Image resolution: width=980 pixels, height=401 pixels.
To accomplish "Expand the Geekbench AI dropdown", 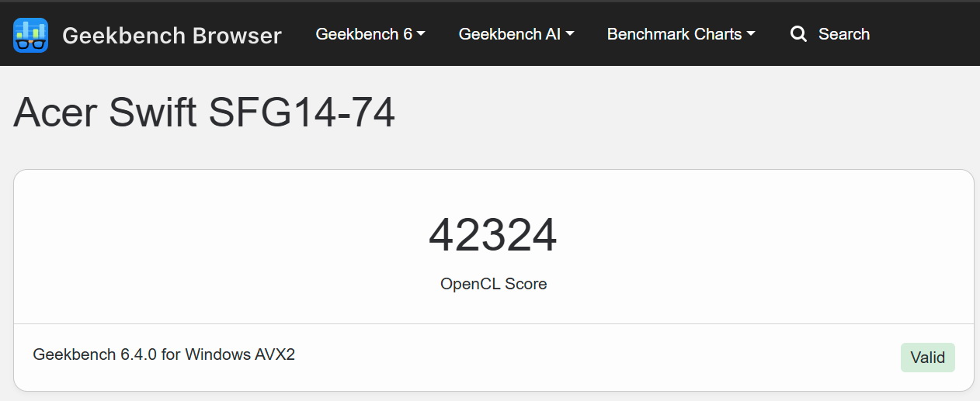I will [516, 34].
